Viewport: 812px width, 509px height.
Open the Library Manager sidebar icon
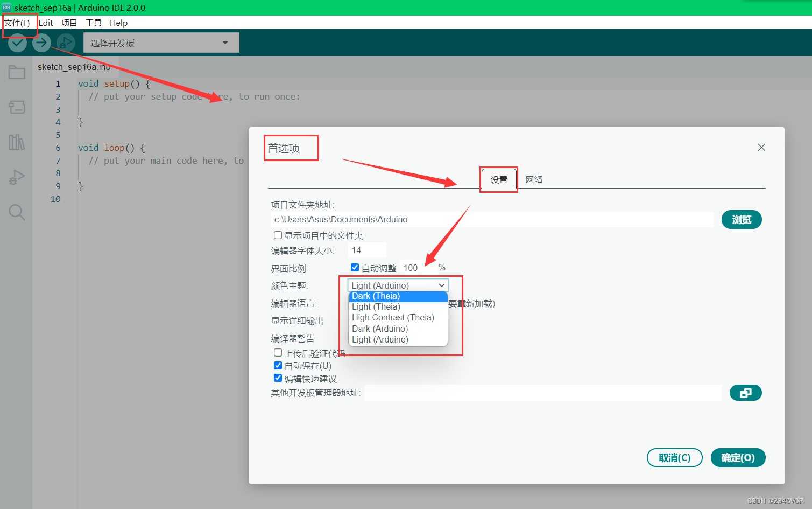(x=16, y=142)
